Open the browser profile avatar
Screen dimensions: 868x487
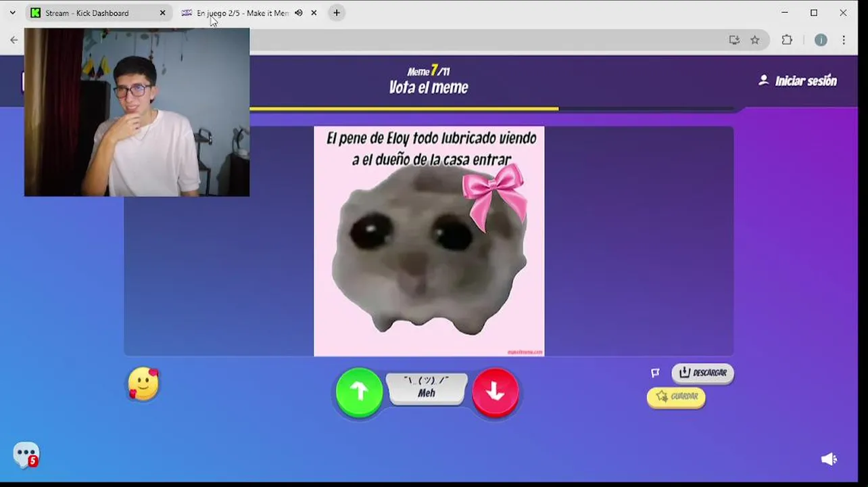click(821, 40)
